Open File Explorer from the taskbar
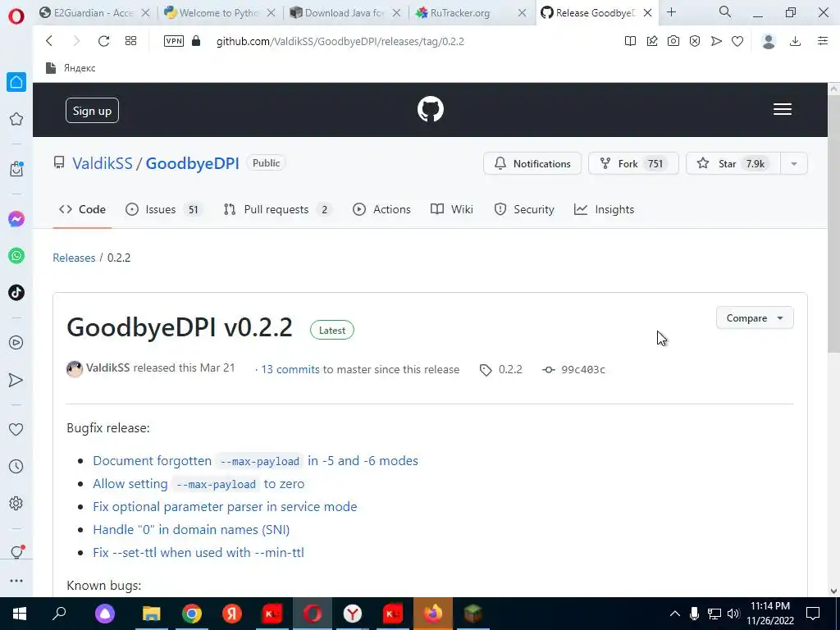This screenshot has height=630, width=840. [x=152, y=614]
